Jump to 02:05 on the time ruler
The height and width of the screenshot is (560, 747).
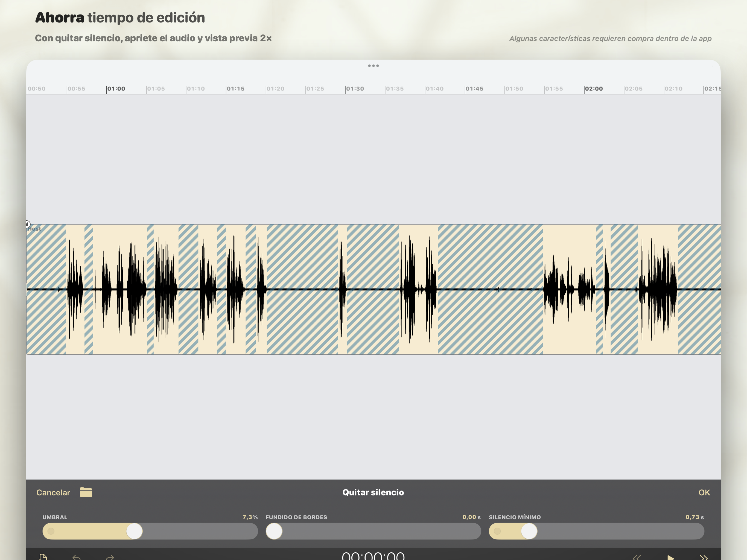pos(634,89)
